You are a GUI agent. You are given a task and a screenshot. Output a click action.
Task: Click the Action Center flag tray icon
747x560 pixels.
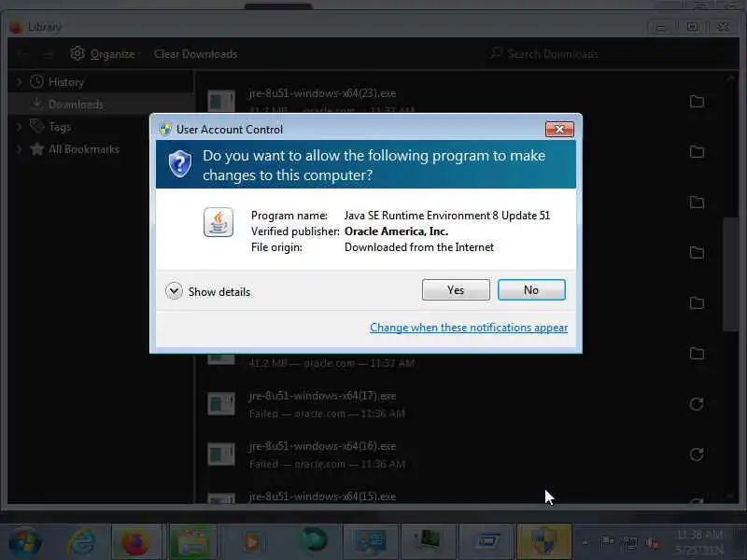[x=606, y=542]
